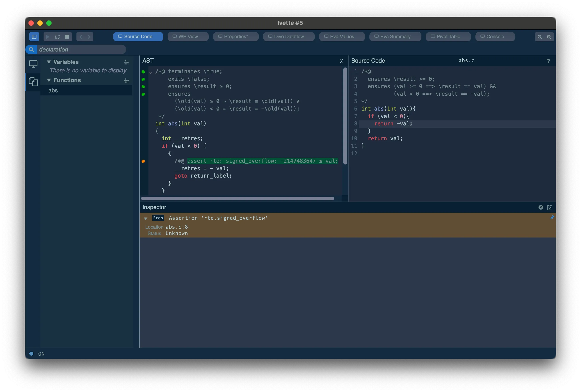581x392 pixels.
Task: Collapse the Assertion property details
Action: point(146,218)
